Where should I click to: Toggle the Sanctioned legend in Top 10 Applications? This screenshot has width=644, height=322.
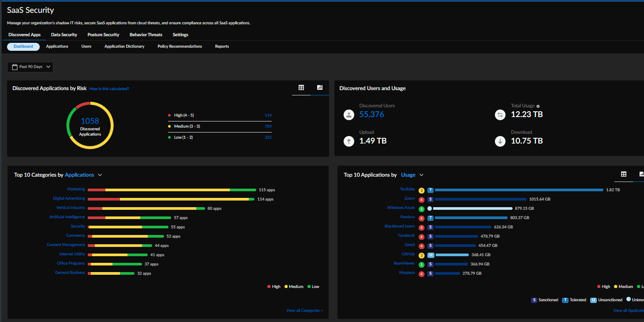[545, 300]
